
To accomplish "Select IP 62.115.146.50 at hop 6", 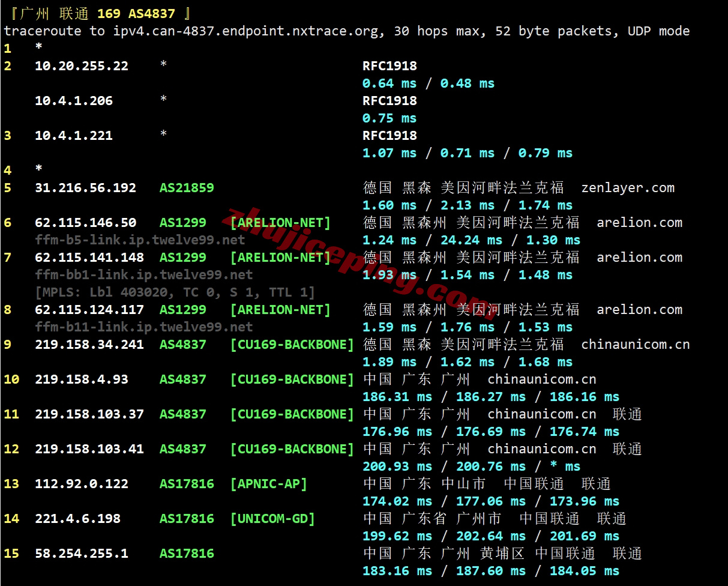I will click(85, 223).
